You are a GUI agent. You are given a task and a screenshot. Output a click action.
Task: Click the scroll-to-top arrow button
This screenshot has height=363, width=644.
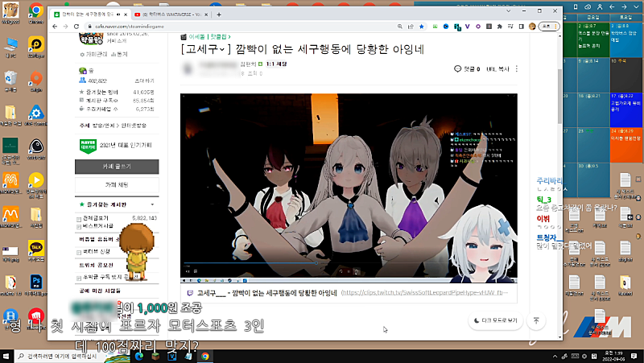[536, 320]
